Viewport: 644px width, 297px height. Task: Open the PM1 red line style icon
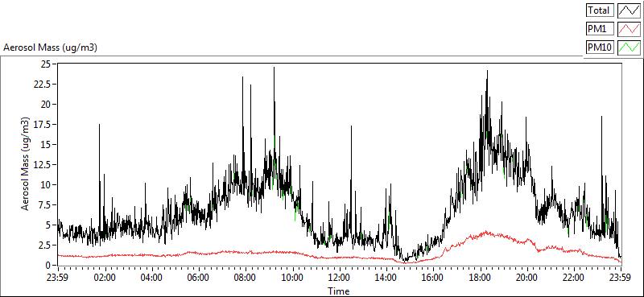[x=629, y=29]
